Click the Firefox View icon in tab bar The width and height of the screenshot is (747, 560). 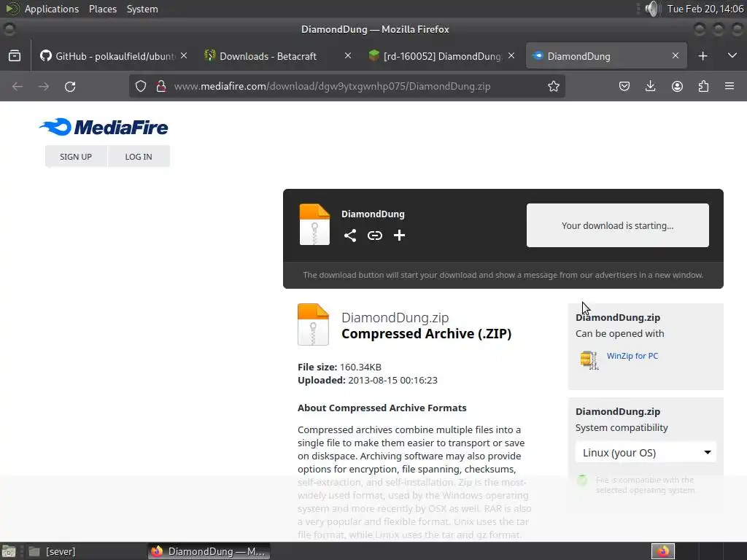pos(15,56)
